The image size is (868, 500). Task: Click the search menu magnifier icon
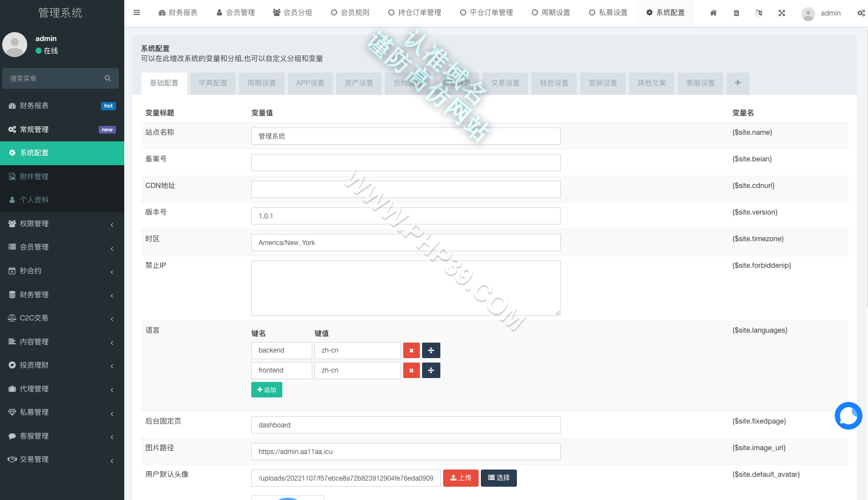tap(108, 78)
